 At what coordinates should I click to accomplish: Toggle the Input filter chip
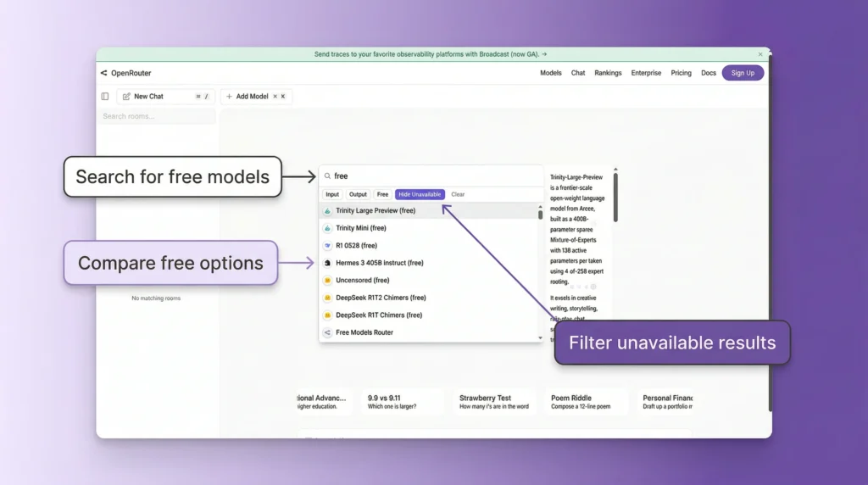(332, 194)
